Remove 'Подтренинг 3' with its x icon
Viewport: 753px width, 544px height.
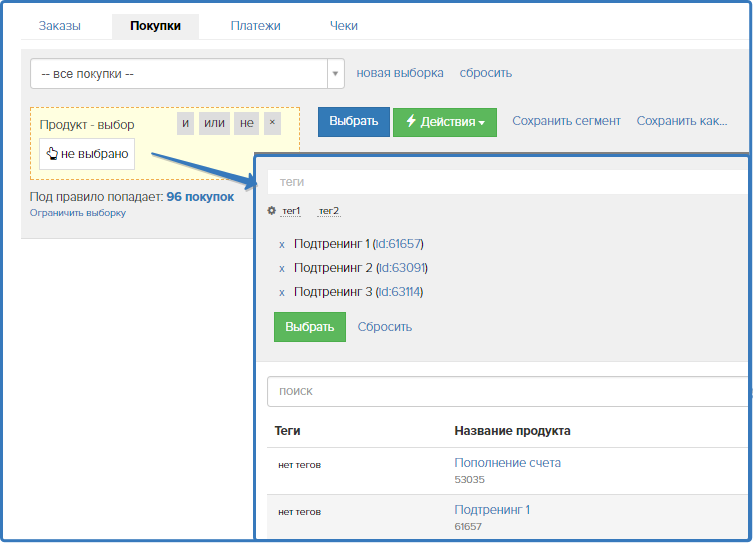click(x=282, y=292)
